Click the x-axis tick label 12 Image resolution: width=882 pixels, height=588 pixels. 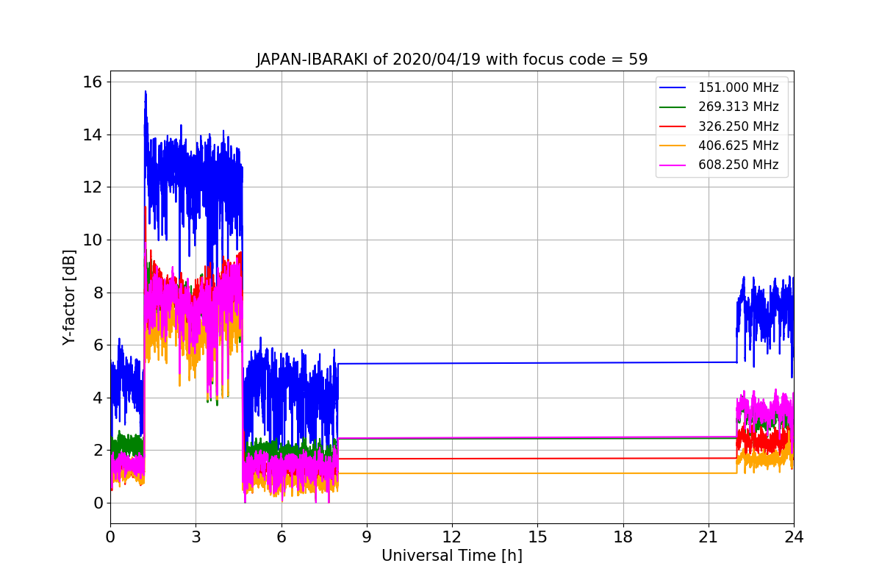pos(452,537)
